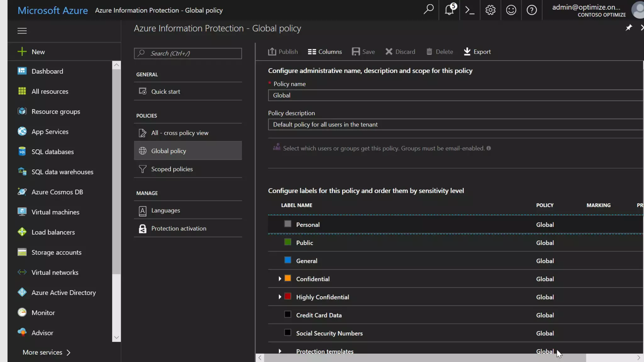Click the red Highly Confidential swatch

(287, 296)
